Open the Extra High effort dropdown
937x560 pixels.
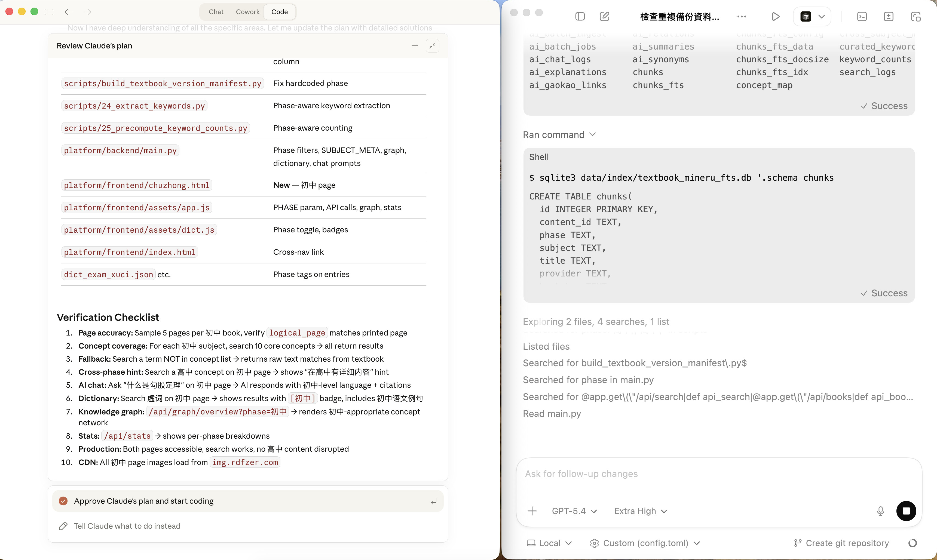pyautogui.click(x=641, y=510)
